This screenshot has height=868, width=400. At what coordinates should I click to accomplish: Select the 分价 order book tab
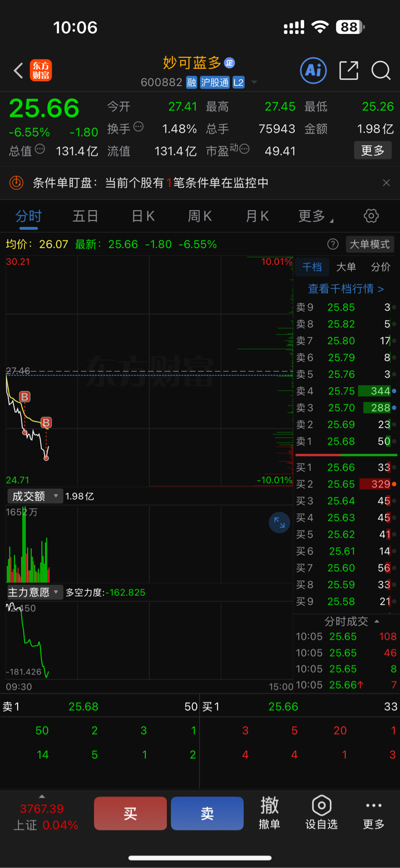[381, 267]
